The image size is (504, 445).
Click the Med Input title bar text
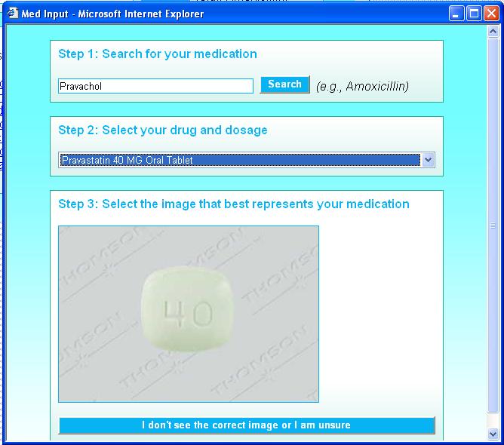pos(113,14)
